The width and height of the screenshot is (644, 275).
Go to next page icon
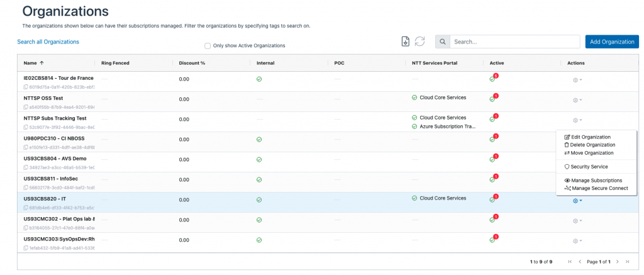[617, 261]
